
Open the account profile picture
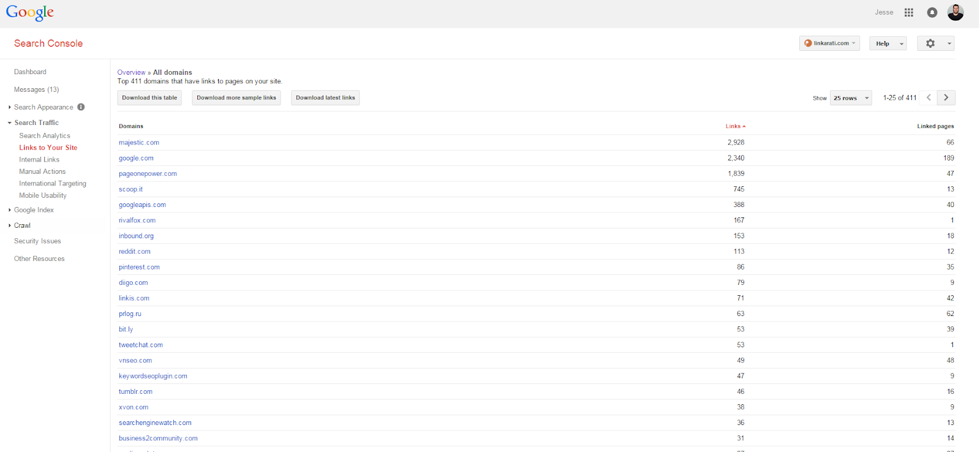pyautogui.click(x=956, y=12)
